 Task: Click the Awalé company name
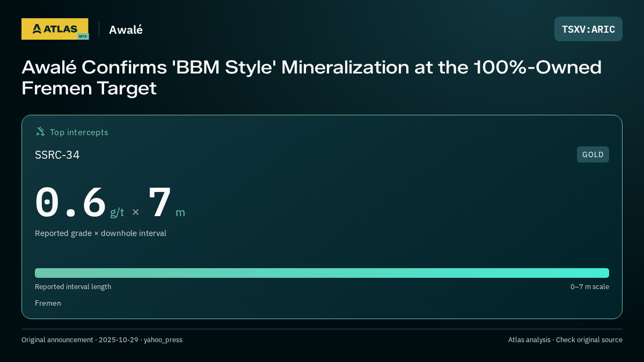[126, 29]
